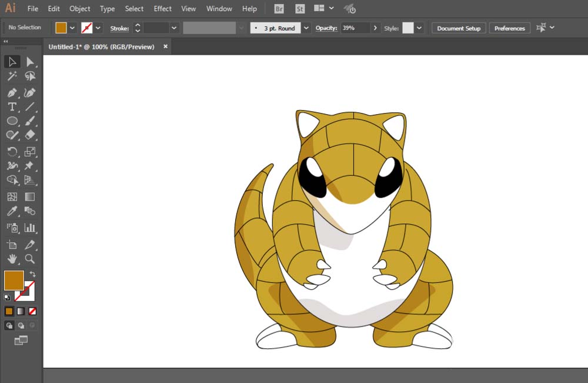Select the Direct Selection tool
This screenshot has width=588, height=383.
30,62
